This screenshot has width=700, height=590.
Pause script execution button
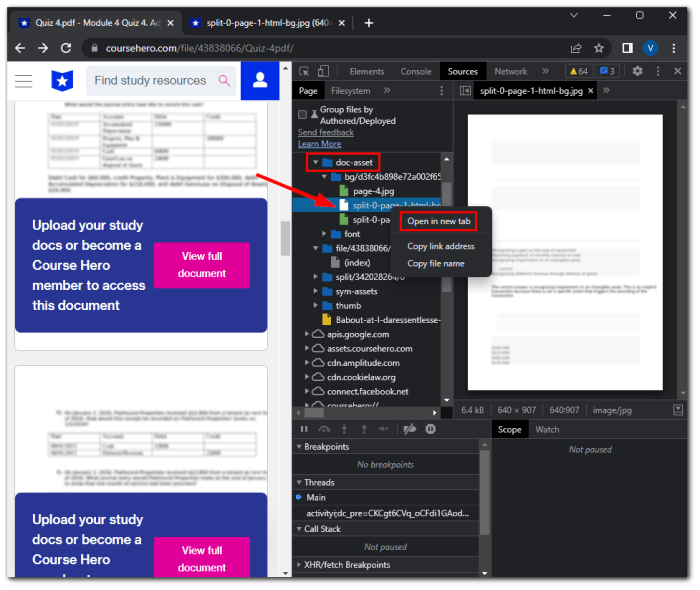click(x=304, y=429)
